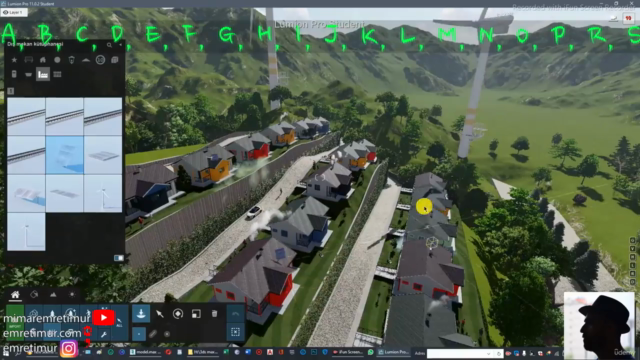Open WhatsApp from the taskbar

[371, 352]
